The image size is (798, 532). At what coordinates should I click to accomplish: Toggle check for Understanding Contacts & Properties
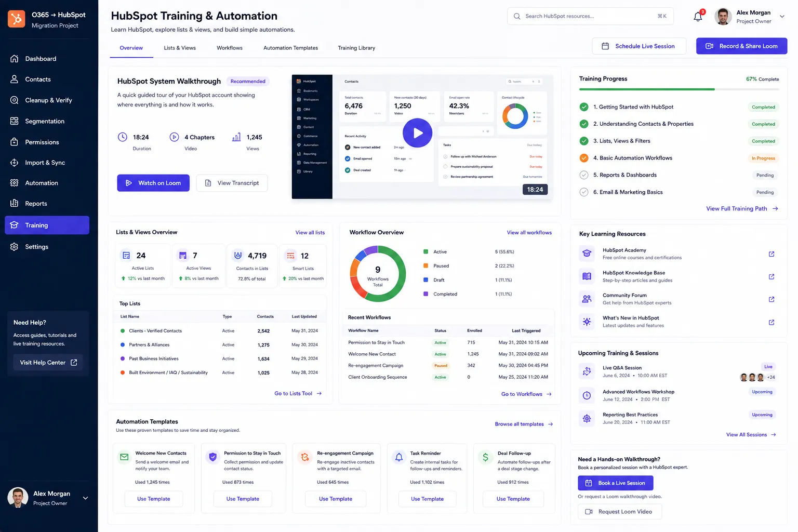(584, 124)
